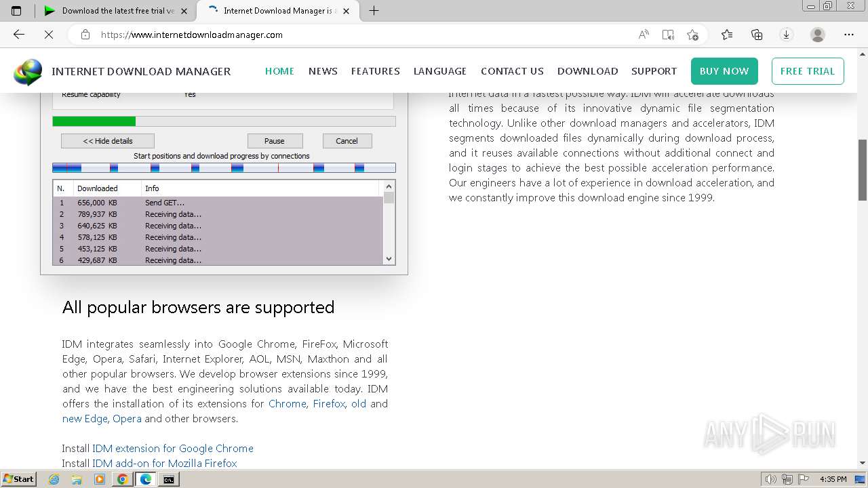Open the LANGUAGE page
This screenshot has height=488, width=868.
pyautogui.click(x=440, y=71)
